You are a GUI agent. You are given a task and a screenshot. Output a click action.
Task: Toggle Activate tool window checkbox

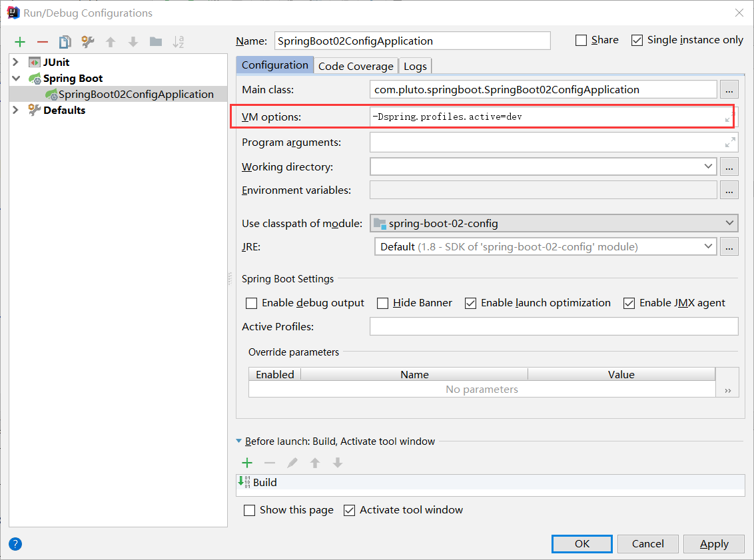tap(349, 510)
